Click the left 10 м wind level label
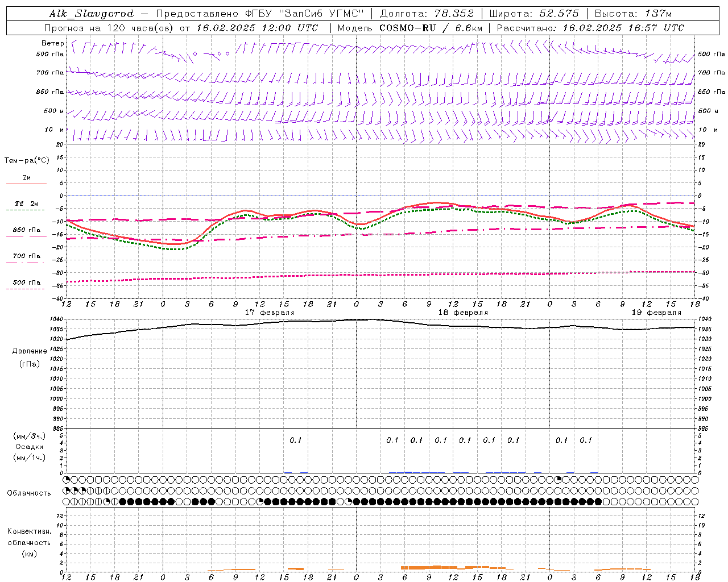The height and width of the screenshot is (582, 728). (55, 130)
